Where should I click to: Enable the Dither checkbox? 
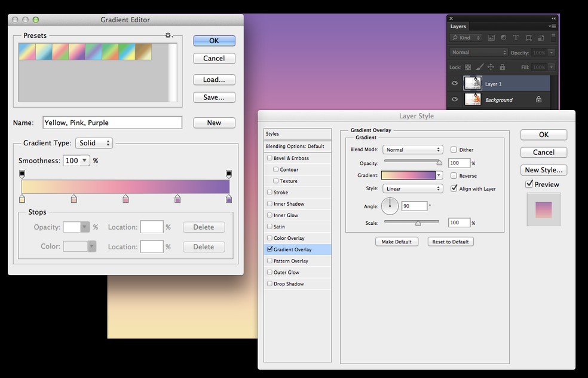pyautogui.click(x=454, y=150)
